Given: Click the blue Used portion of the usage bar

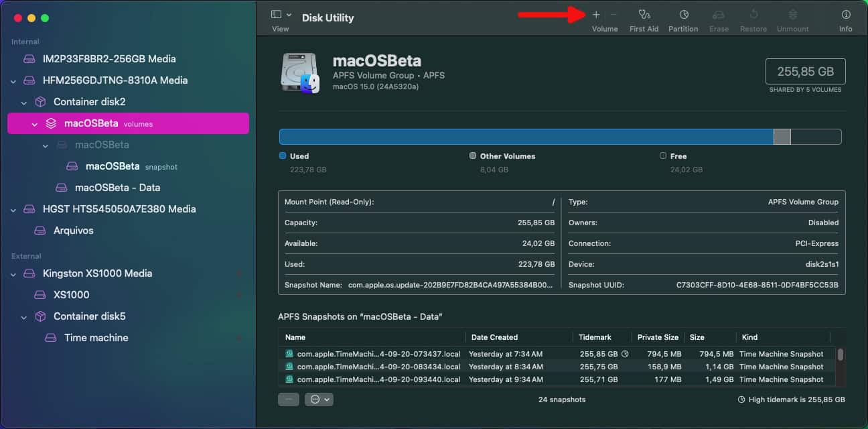Looking at the screenshot, I should [x=526, y=137].
